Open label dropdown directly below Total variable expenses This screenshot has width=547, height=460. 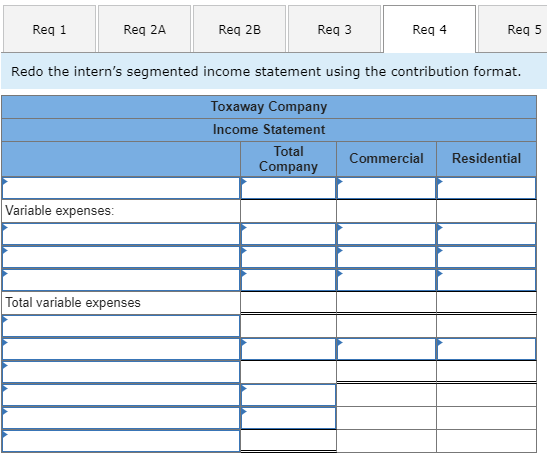(121, 326)
